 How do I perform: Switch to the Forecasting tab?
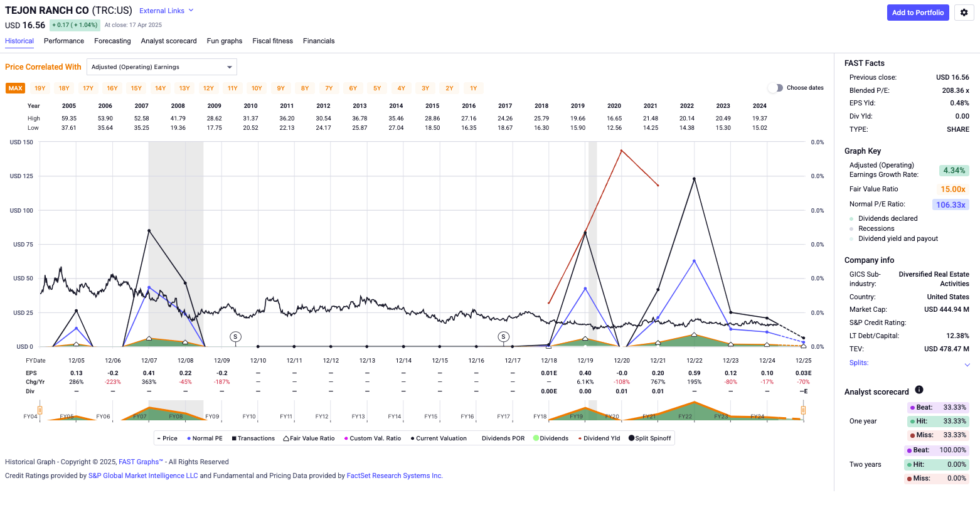point(112,41)
